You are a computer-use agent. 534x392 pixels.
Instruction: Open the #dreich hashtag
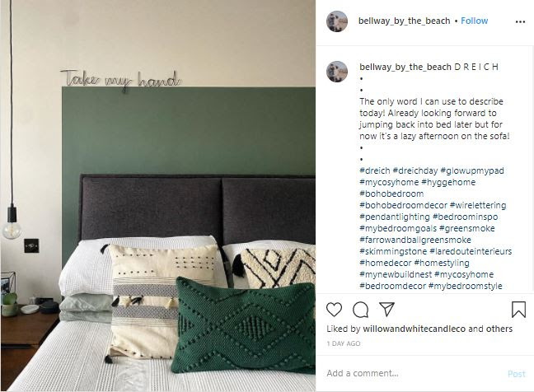point(375,170)
